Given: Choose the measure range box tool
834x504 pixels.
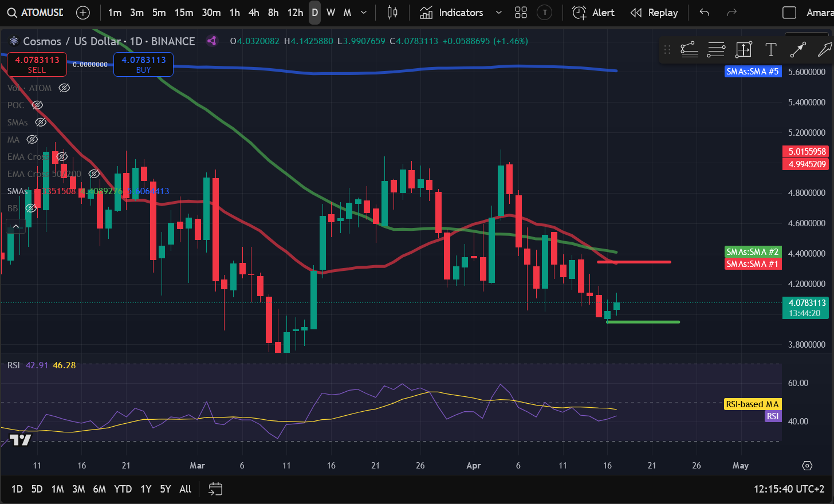Looking at the screenshot, I should point(743,50).
